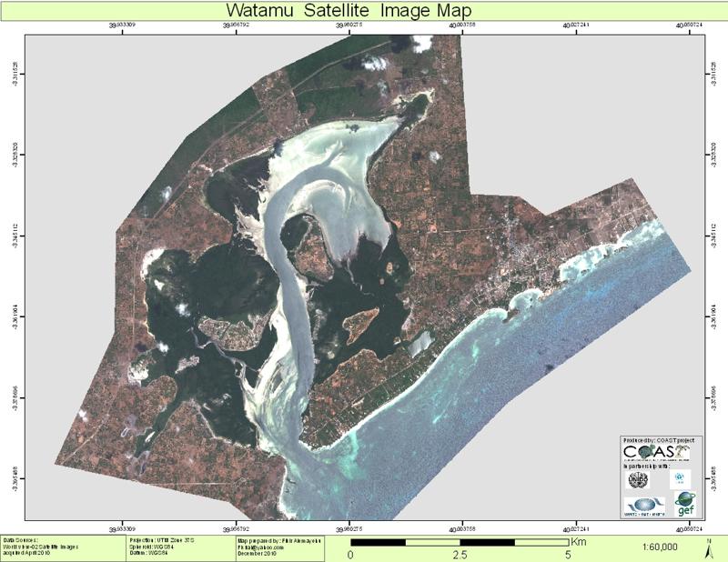
Task: Click the Watamu Satellite Image Map title
Action: (x=362, y=10)
